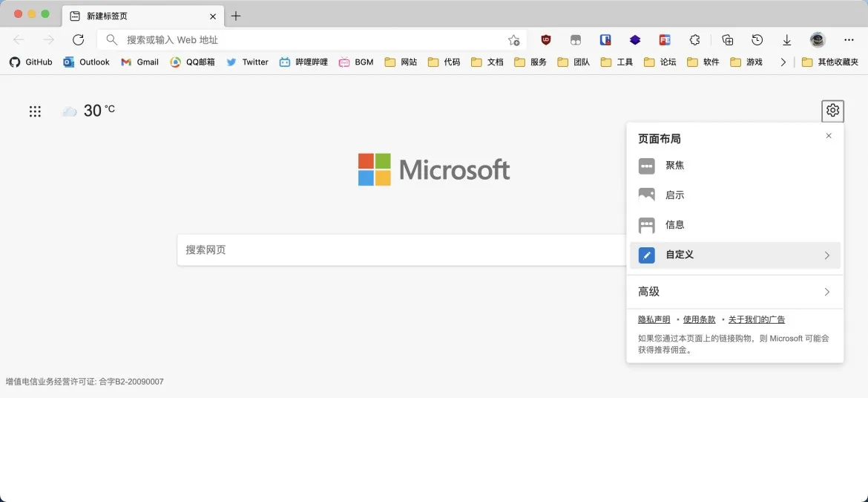868x502 pixels.
Task: Select the 信息 page layout
Action: 734,225
